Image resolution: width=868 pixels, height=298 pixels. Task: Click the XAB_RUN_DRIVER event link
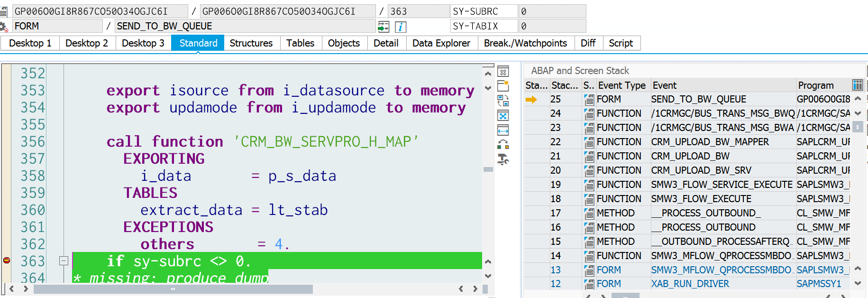690,284
